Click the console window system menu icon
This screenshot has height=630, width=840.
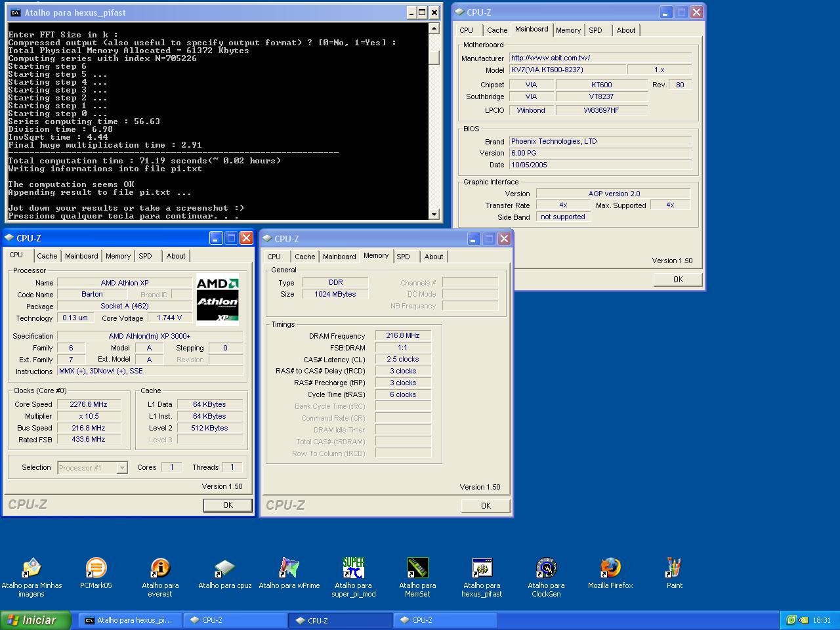tap(15, 12)
